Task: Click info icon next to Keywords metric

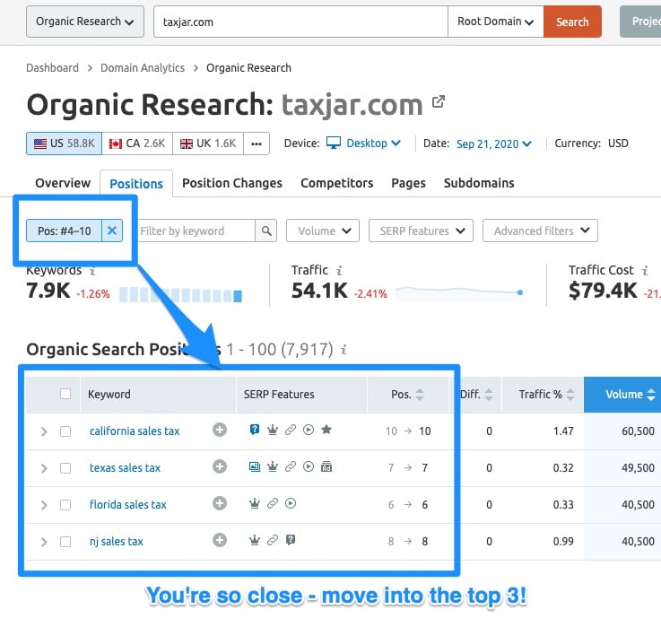Action: point(92,271)
